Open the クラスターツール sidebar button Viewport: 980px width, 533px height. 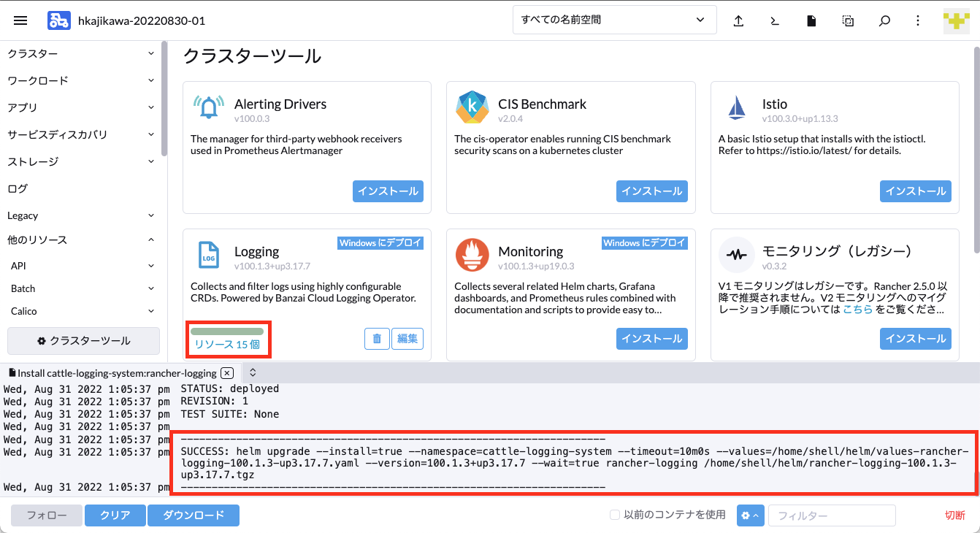coord(83,341)
